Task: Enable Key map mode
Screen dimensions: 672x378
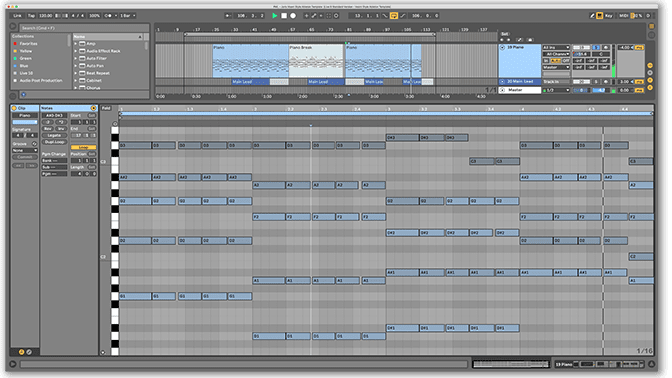Action: click(x=609, y=15)
